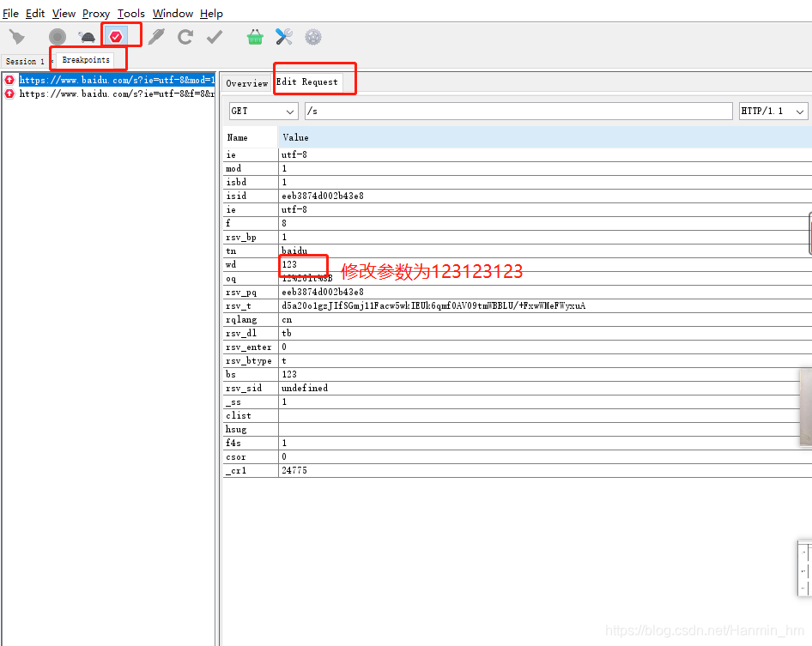Click the f4s parameter name cell
Screen dimensions: 812x646
pos(251,443)
